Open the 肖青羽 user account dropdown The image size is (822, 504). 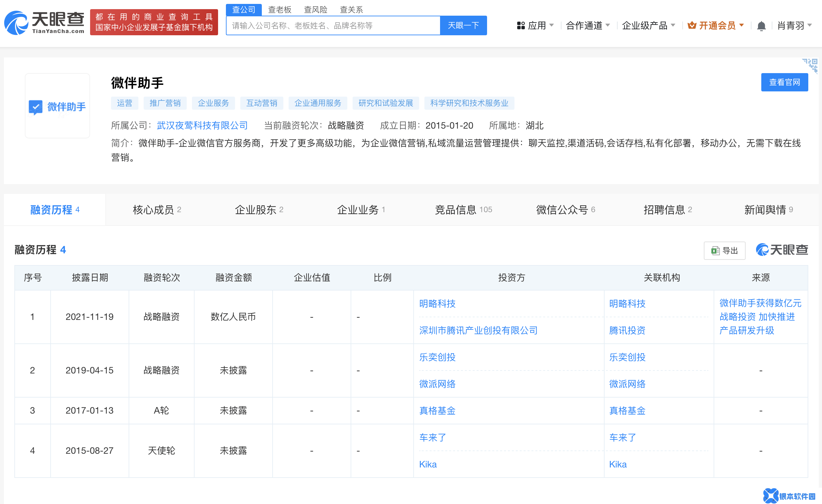[794, 26]
